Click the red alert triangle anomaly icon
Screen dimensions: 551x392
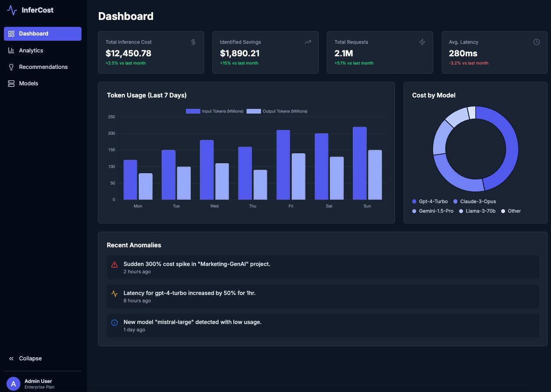pyautogui.click(x=114, y=264)
